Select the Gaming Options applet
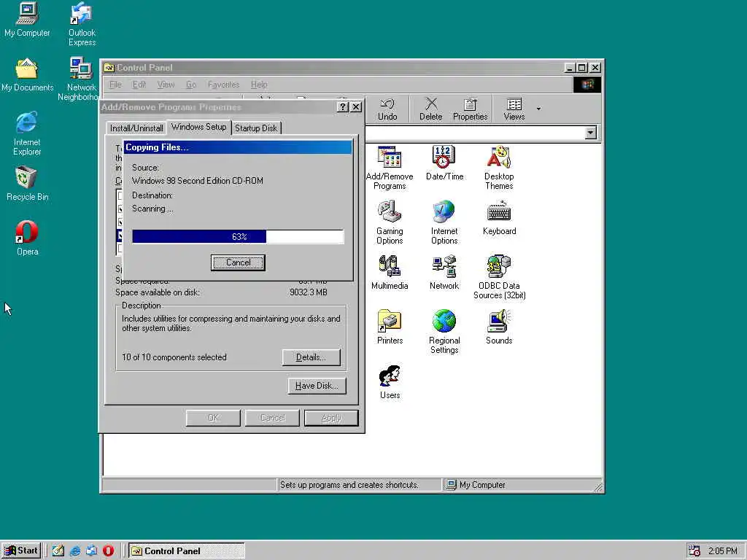The height and width of the screenshot is (560, 747). (x=390, y=222)
